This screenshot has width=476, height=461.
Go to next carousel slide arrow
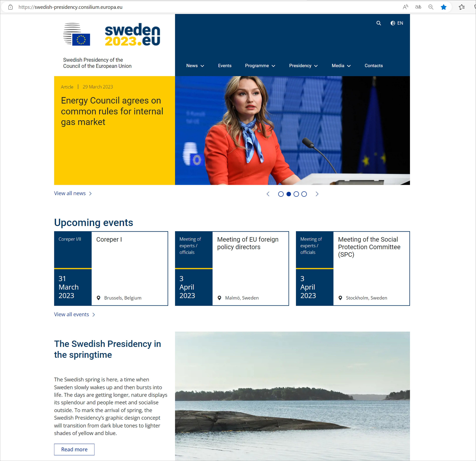coord(317,194)
